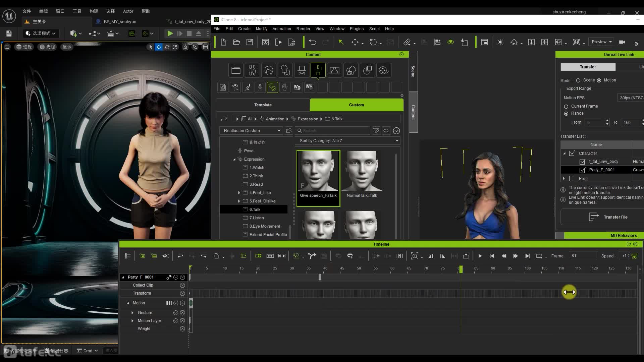
Task: Click the 透视 perspective viewport button
Action: tap(24, 47)
